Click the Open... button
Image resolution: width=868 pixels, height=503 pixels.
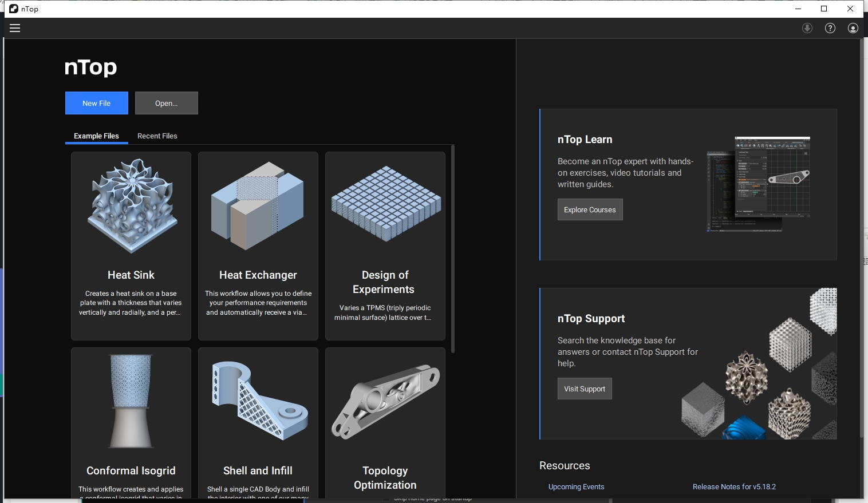click(167, 103)
